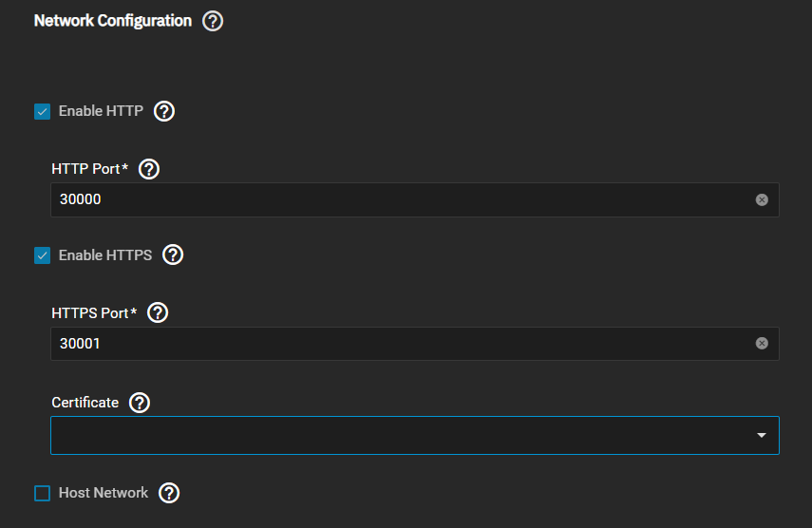Screen dimensions: 812x528
Task: Click the HTTP Port help icon
Action: pos(149,169)
